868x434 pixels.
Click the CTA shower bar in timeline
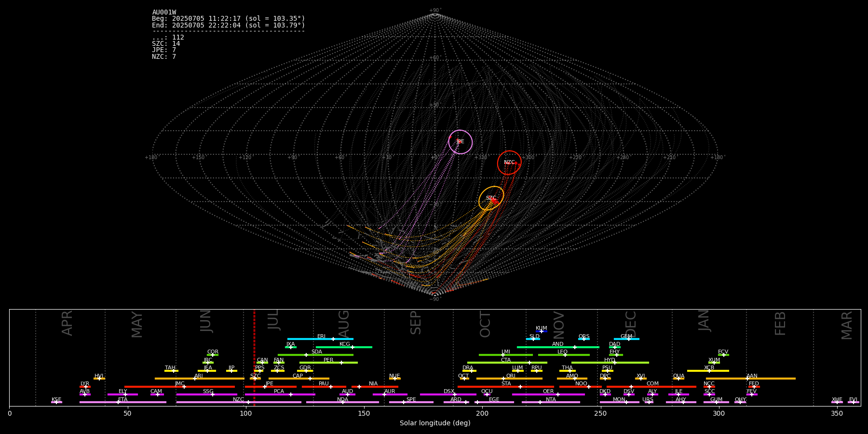pyautogui.click(x=507, y=363)
